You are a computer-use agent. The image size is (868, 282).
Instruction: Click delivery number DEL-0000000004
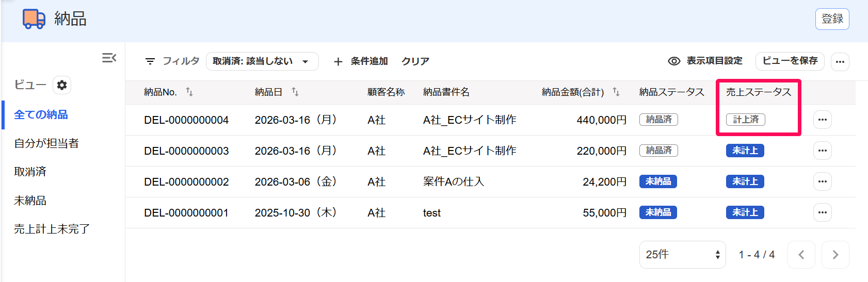pos(186,120)
